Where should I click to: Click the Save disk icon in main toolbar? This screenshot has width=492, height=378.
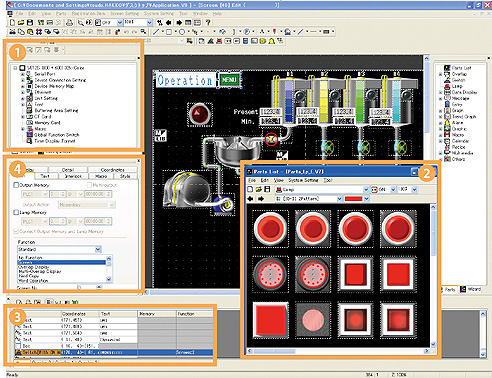[30, 22]
